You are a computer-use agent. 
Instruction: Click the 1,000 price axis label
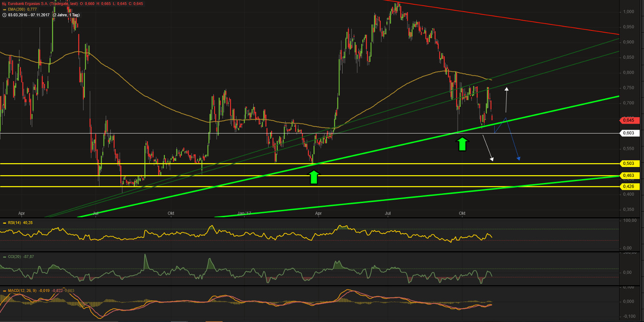628,12
